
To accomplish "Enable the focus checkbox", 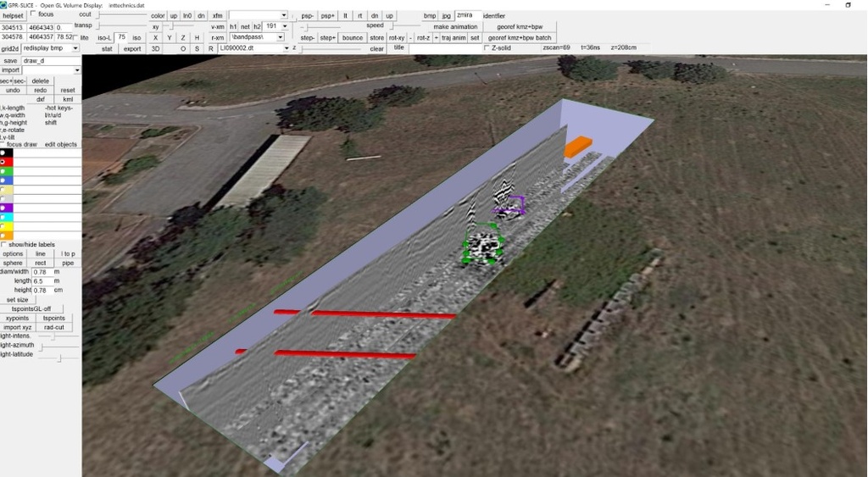I will pyautogui.click(x=33, y=14).
